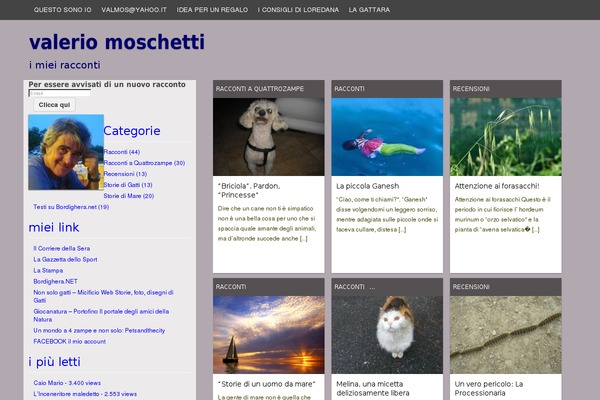
Task: Open the QUESTO SONO IO menu item
Action: tap(62, 10)
